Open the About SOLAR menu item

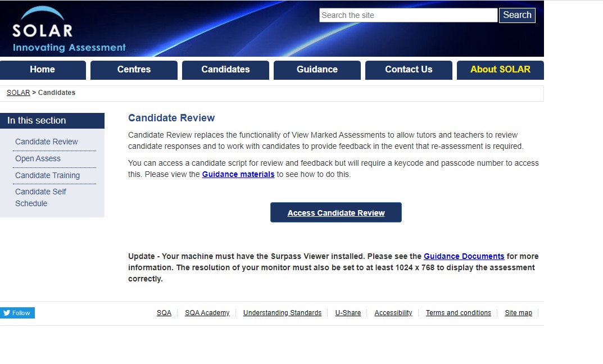(500, 70)
